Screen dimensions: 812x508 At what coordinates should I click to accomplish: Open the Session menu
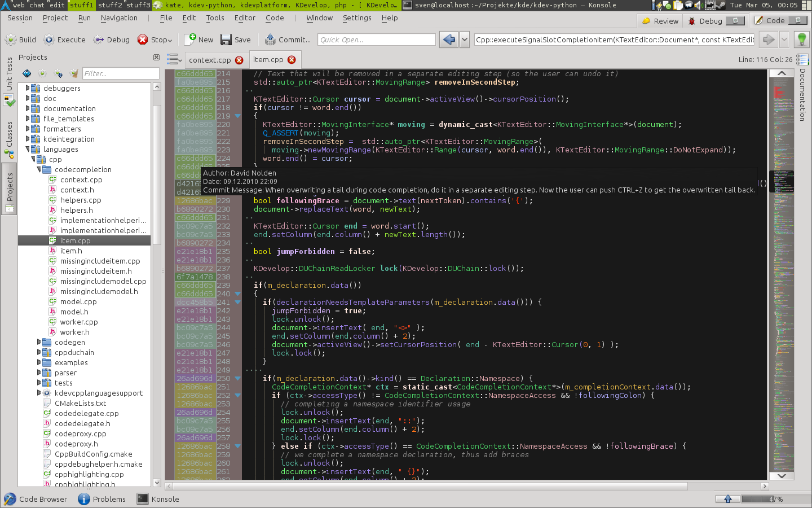tap(20, 18)
